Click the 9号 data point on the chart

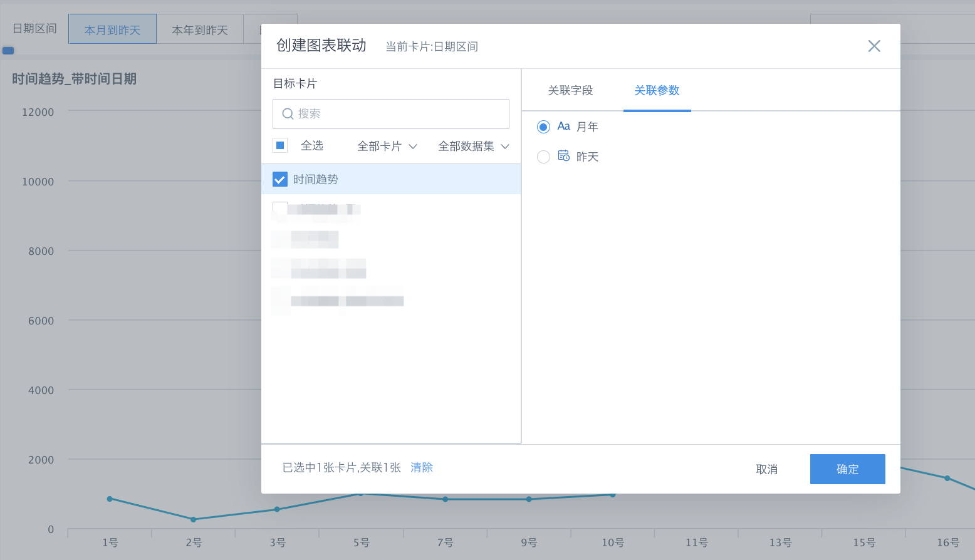[x=529, y=499]
